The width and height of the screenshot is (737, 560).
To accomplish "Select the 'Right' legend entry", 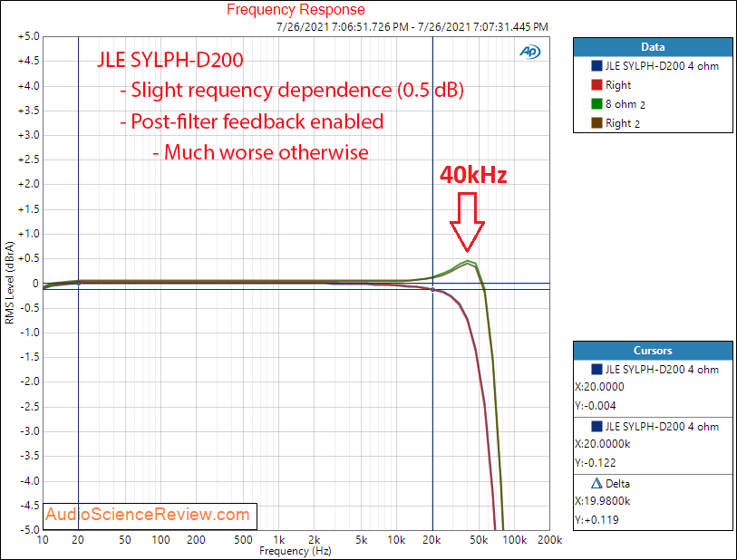I will (618, 85).
